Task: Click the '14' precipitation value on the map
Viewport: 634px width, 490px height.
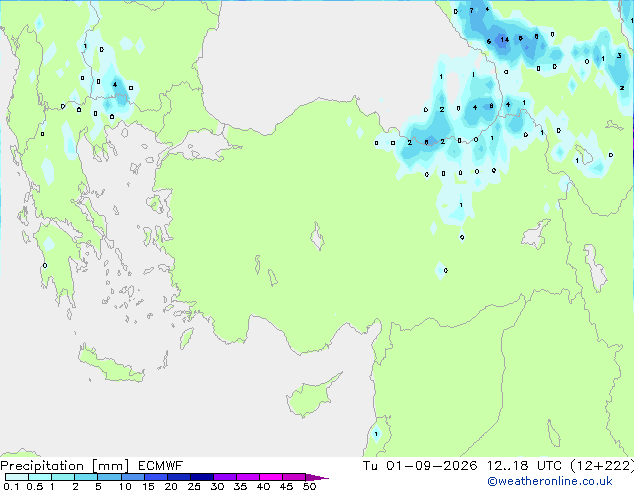Action: (505, 40)
